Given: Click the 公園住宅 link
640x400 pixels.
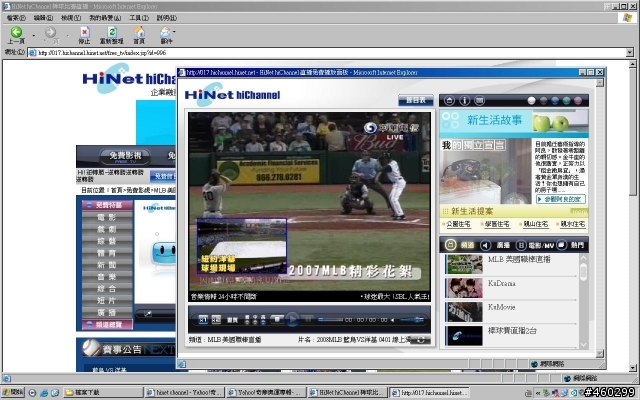Looking at the screenshot, I should pyautogui.click(x=458, y=224).
